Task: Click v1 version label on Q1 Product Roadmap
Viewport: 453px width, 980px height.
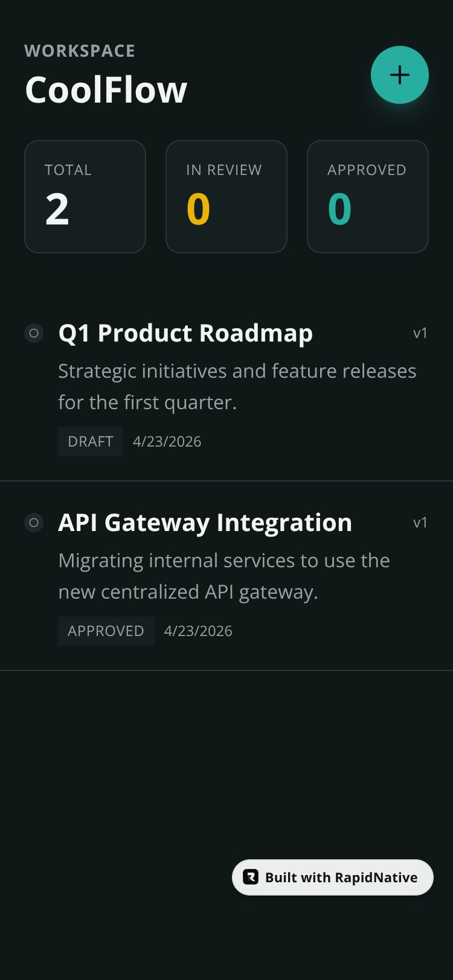Action: pyautogui.click(x=420, y=333)
